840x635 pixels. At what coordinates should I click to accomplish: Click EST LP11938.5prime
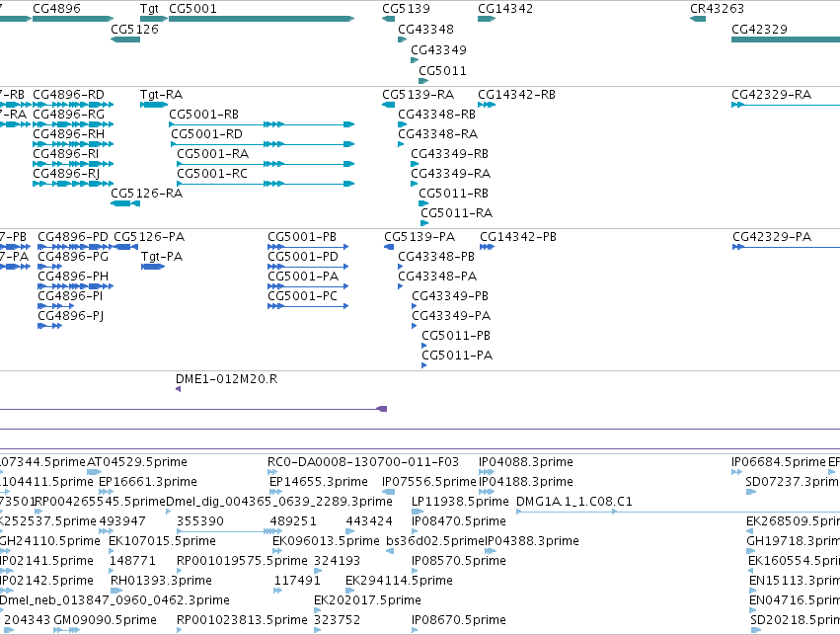[x=460, y=502]
